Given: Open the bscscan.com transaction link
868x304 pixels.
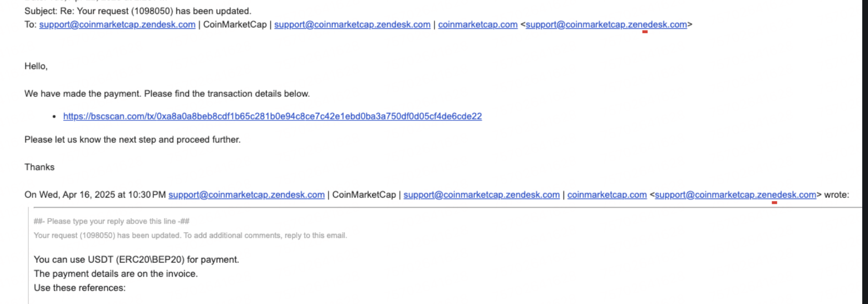Looking at the screenshot, I should [x=272, y=117].
